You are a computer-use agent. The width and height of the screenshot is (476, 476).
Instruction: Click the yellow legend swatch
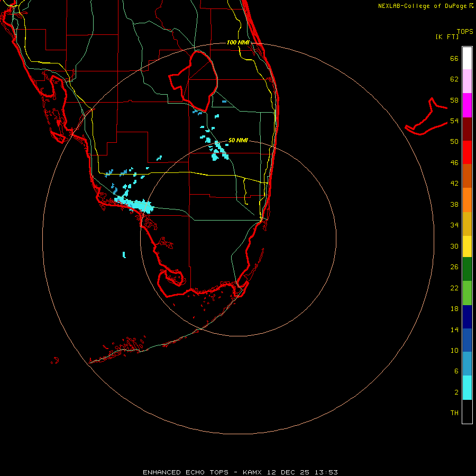pyautogui.click(x=467, y=246)
